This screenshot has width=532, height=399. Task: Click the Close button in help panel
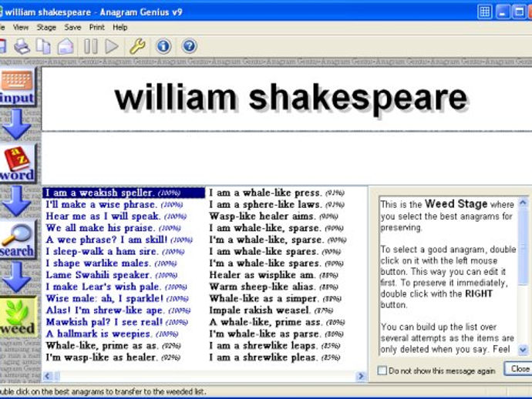click(x=518, y=369)
